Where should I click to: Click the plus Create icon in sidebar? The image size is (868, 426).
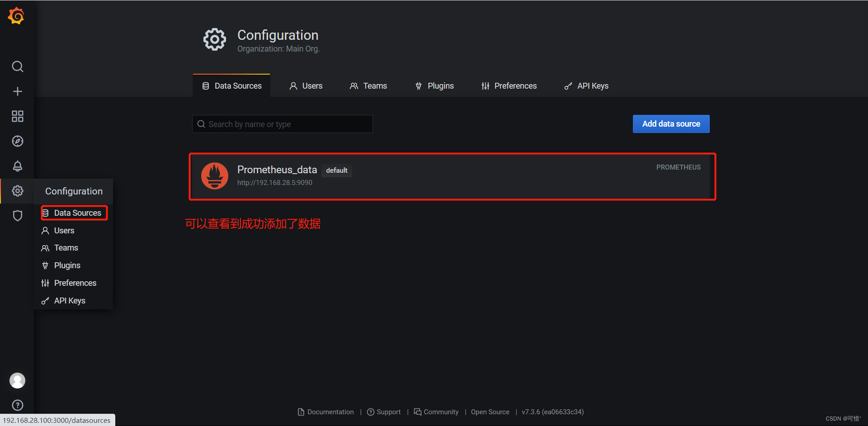17,91
